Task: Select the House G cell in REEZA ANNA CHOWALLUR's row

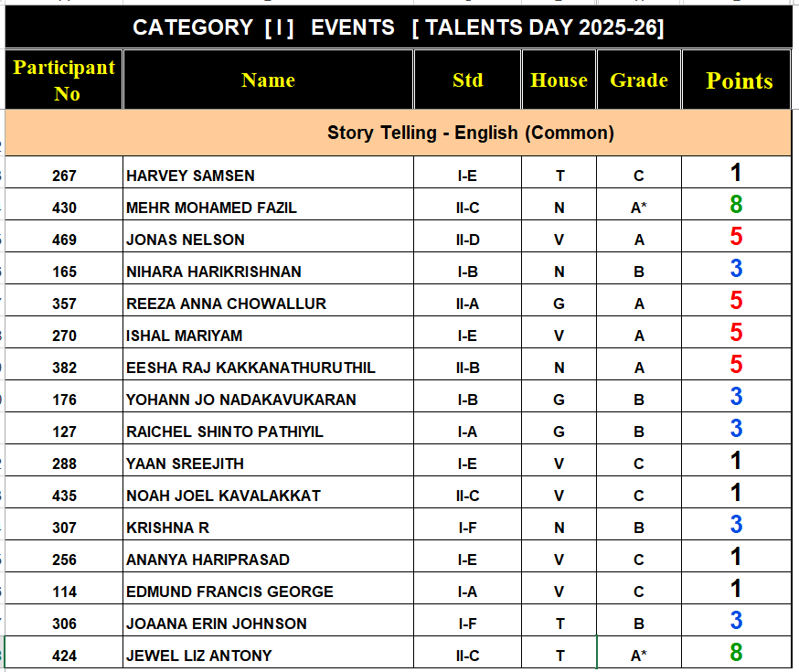Action: (x=559, y=301)
